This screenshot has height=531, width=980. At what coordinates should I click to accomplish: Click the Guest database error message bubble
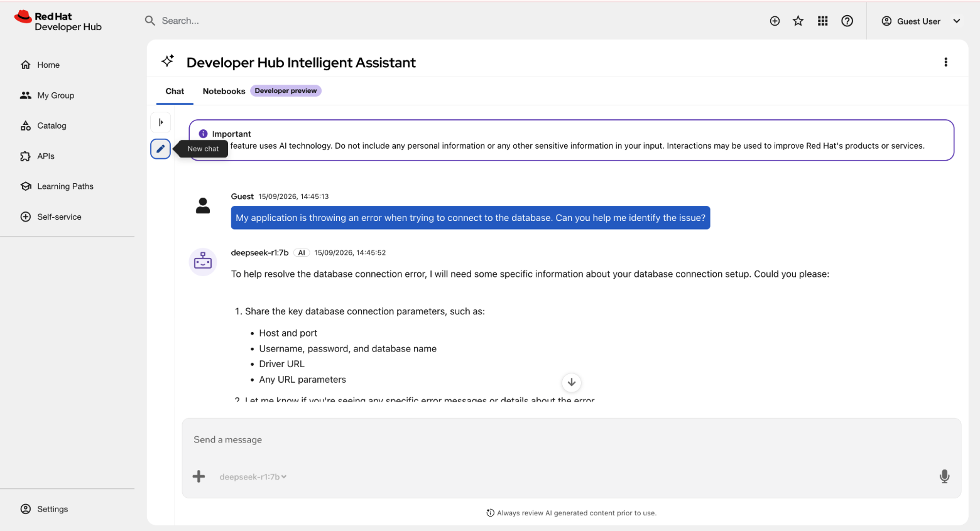471,218
